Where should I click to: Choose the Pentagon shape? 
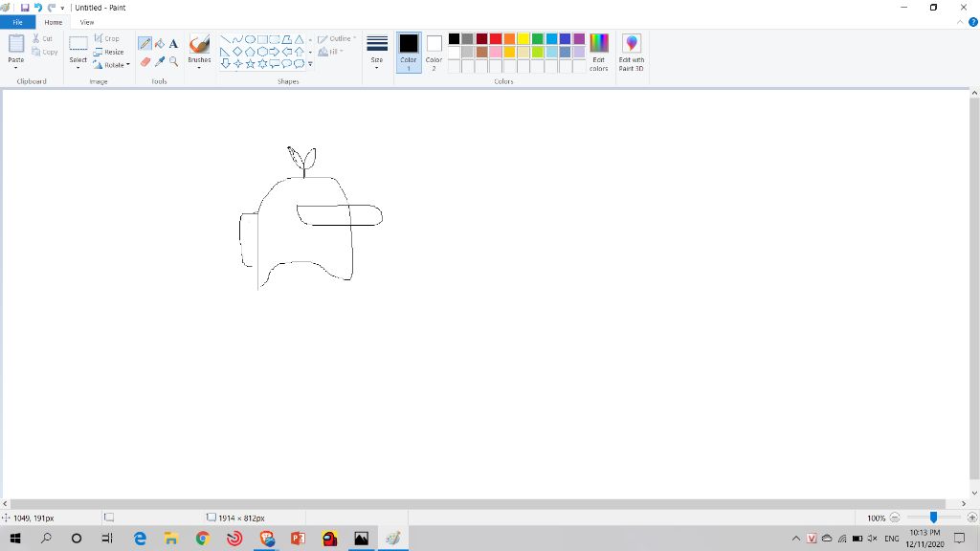(x=250, y=52)
